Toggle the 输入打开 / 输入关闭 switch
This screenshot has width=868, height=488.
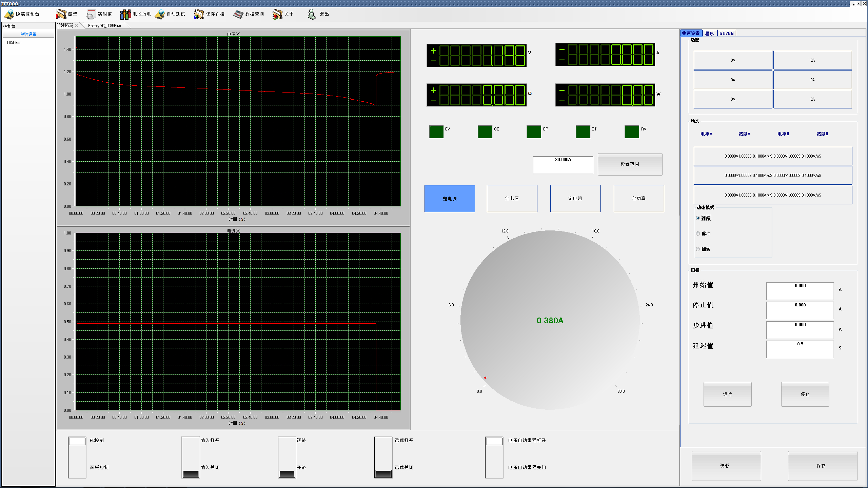191,457
